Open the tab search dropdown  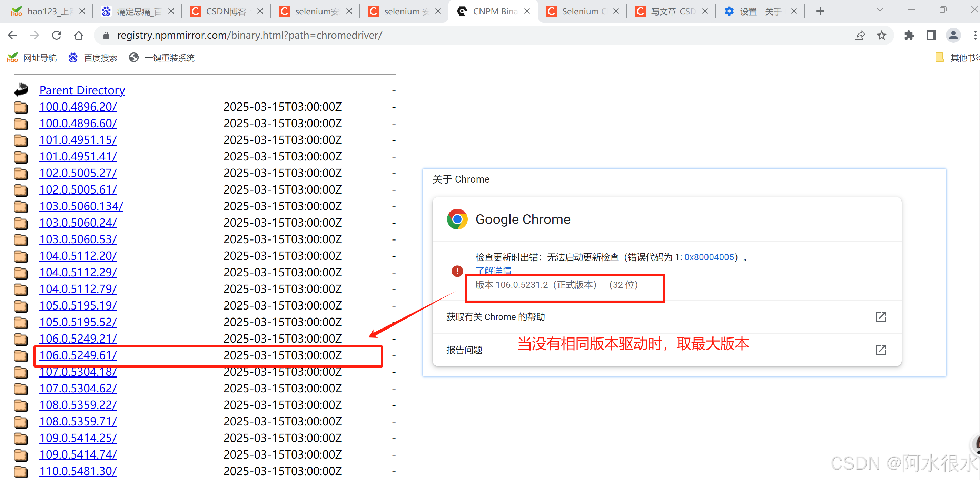[x=880, y=10]
